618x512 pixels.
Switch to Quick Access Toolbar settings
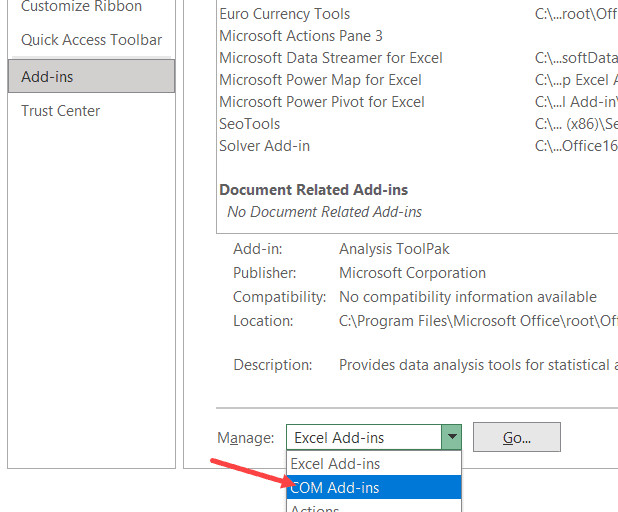pyautogui.click(x=91, y=40)
